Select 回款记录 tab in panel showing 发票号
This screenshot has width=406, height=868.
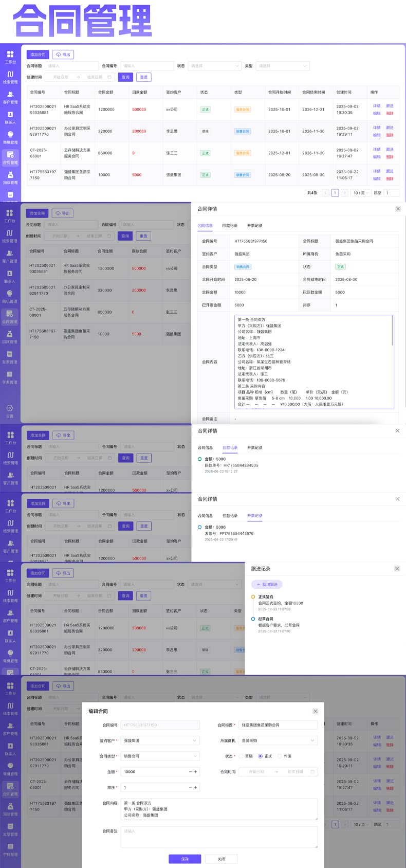point(230,516)
